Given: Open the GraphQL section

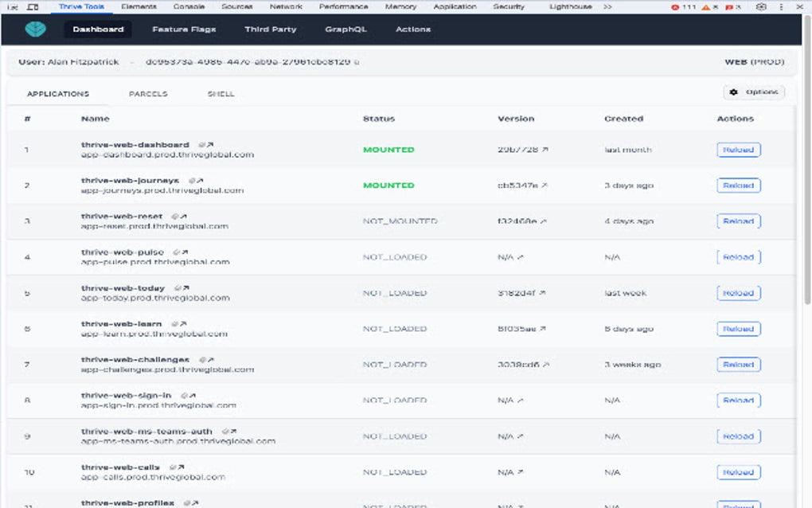Looking at the screenshot, I should 345,29.
